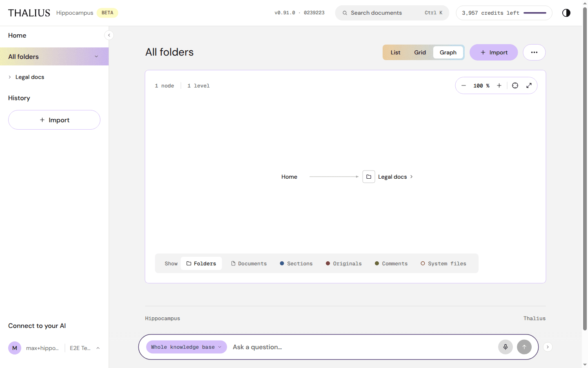Send the question with the arrow button
This screenshot has height=368, width=588.
(524, 347)
